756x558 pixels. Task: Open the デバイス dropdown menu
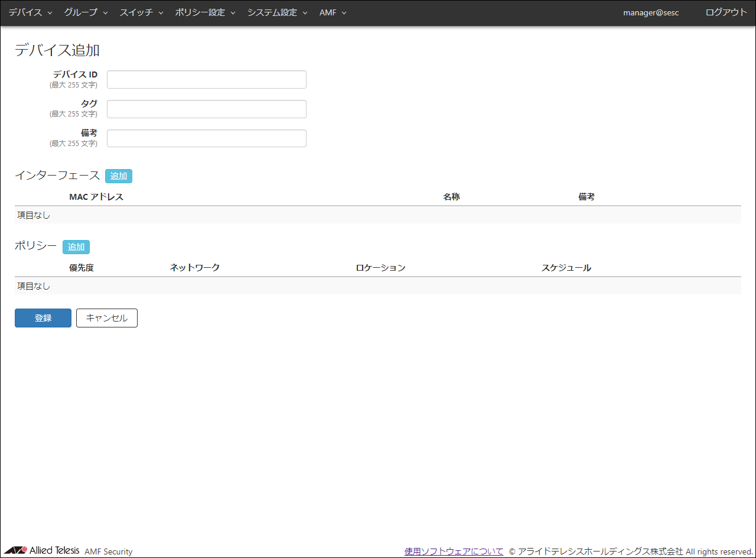[x=30, y=12]
